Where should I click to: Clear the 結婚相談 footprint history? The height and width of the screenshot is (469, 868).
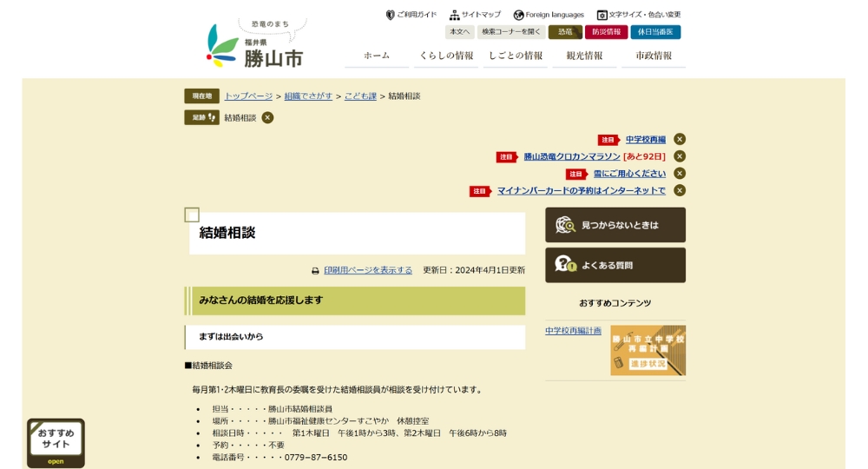coord(267,117)
